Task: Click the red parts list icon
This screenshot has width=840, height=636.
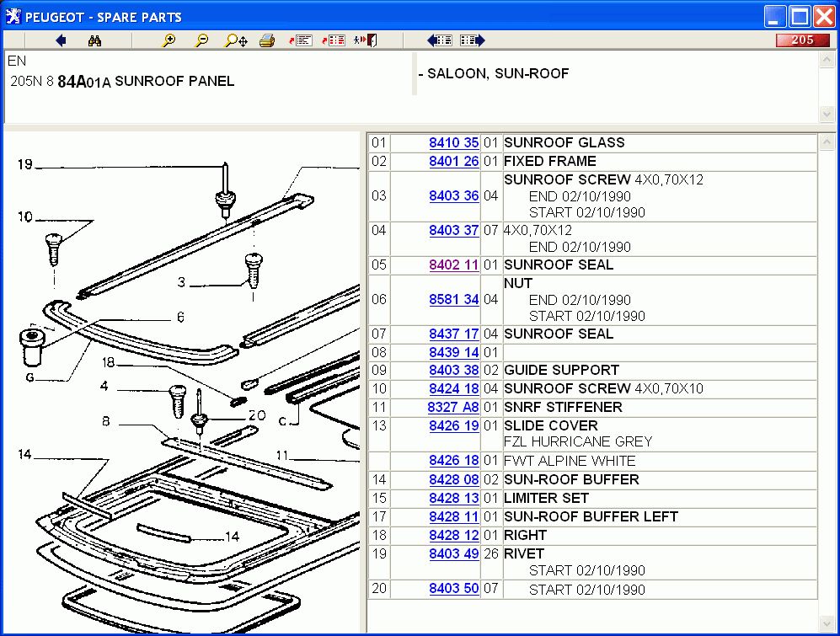Action: (333, 40)
